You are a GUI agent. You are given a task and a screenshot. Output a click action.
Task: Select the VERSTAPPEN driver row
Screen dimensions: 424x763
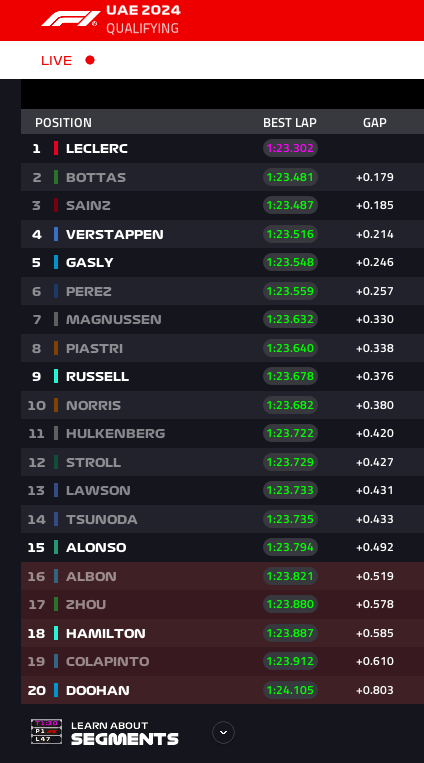222,234
